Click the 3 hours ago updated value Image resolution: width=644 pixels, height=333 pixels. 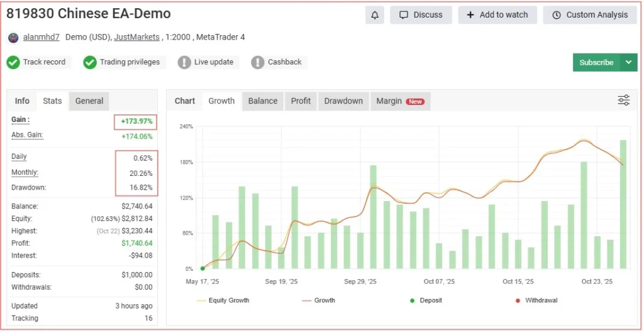[x=134, y=306]
